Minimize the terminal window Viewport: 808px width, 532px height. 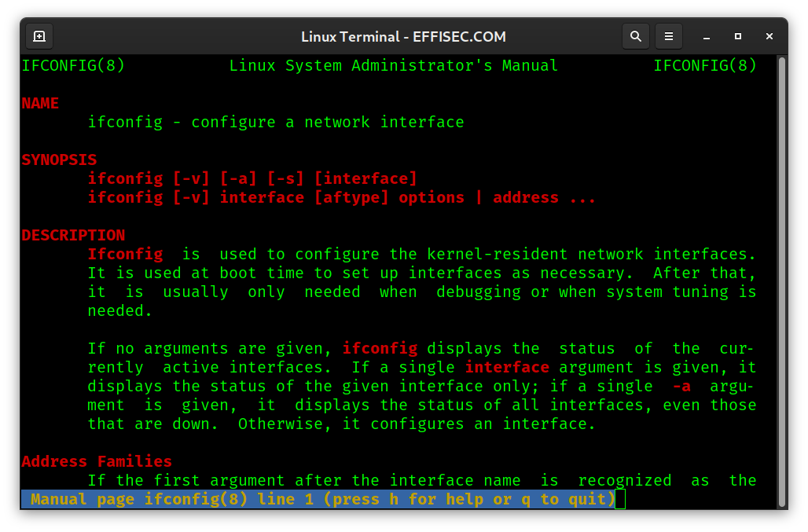[706, 37]
